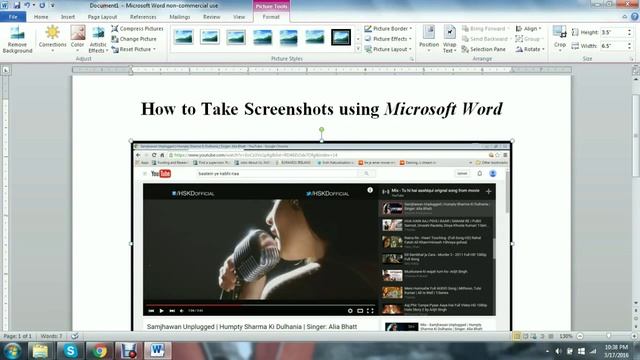Image resolution: width=640 pixels, height=360 pixels.
Task: Select the Crop tool
Action: [x=560, y=39]
